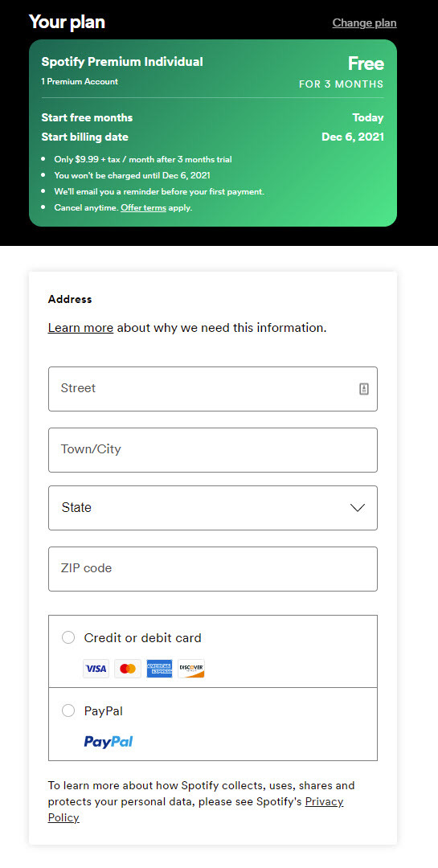Select the PayPal radio button
438x868 pixels.
click(68, 710)
